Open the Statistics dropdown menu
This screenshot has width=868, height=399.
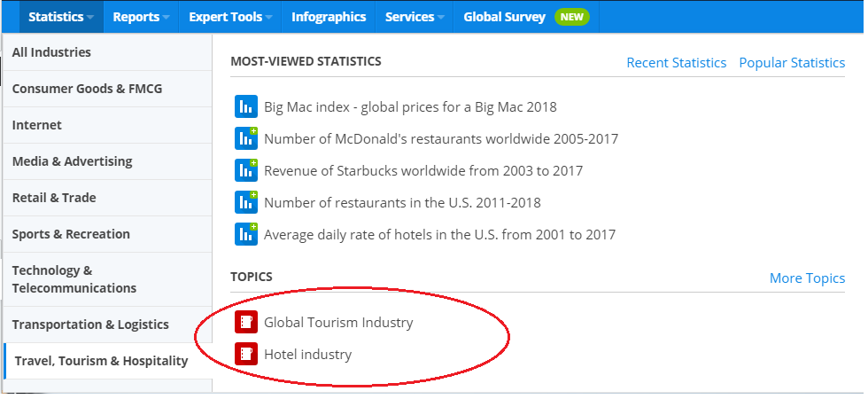pos(60,17)
